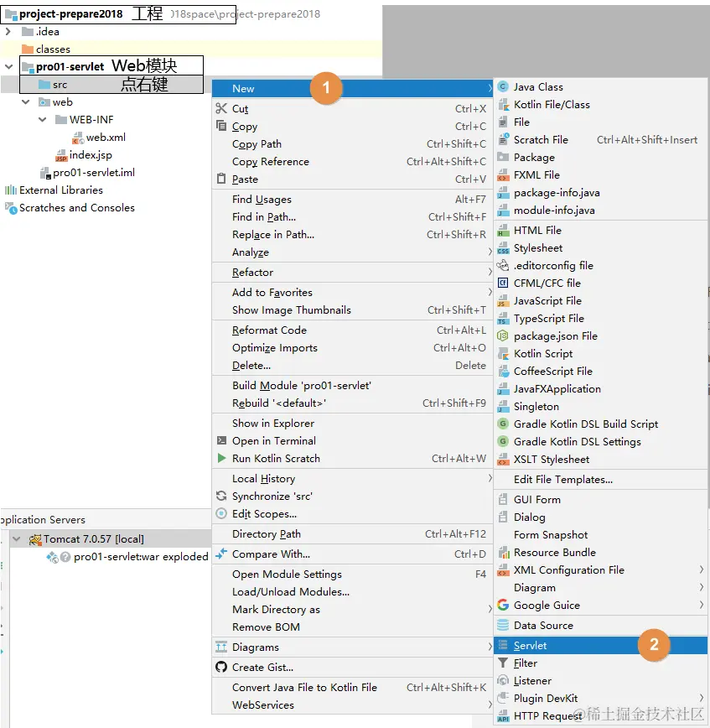Choose Reformat Code from context menu
The width and height of the screenshot is (710, 728).
352,330
